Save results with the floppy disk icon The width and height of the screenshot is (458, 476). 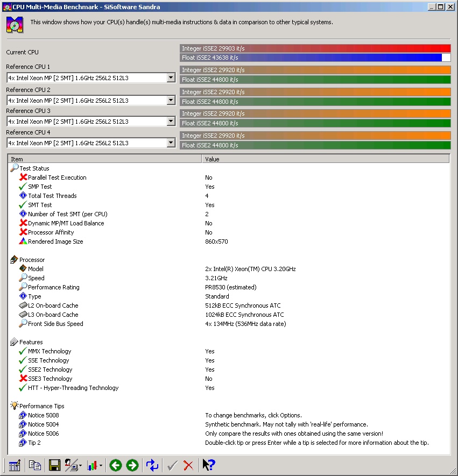click(55, 465)
